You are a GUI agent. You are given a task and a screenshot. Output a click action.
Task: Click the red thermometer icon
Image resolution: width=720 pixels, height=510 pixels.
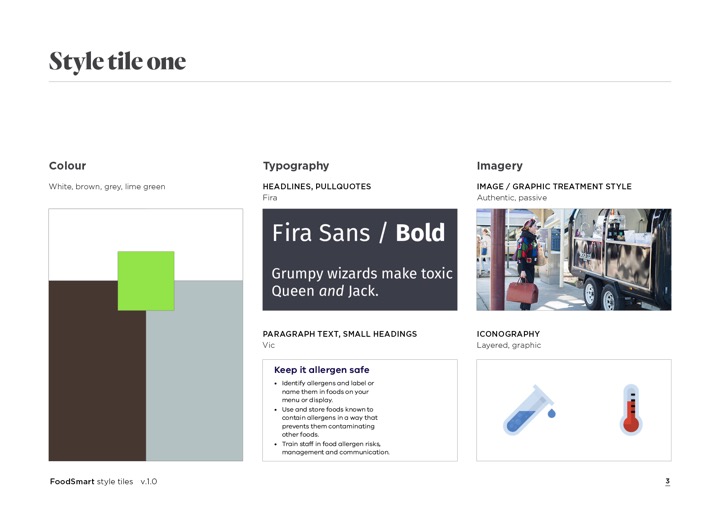tap(631, 410)
